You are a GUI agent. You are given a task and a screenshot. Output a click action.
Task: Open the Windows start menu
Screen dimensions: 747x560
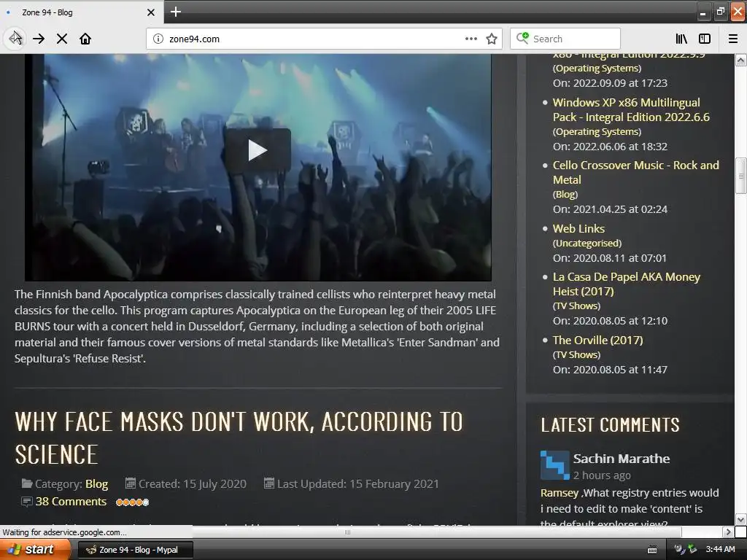coord(35,550)
